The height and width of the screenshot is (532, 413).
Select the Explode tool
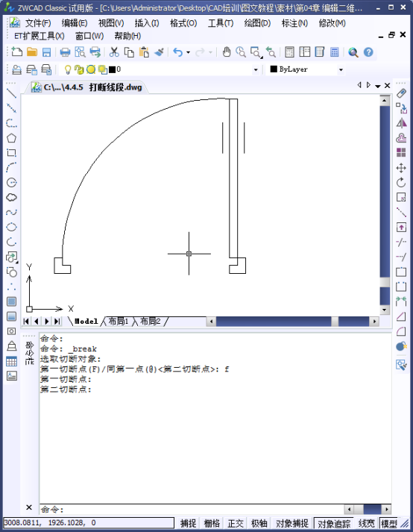click(x=401, y=346)
